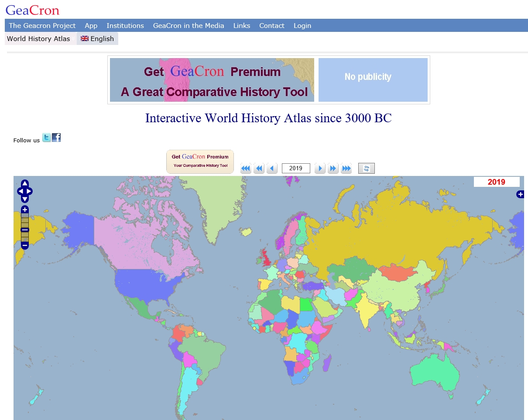
Task: Zoom out using the bottom minus button
Action: [25, 245]
